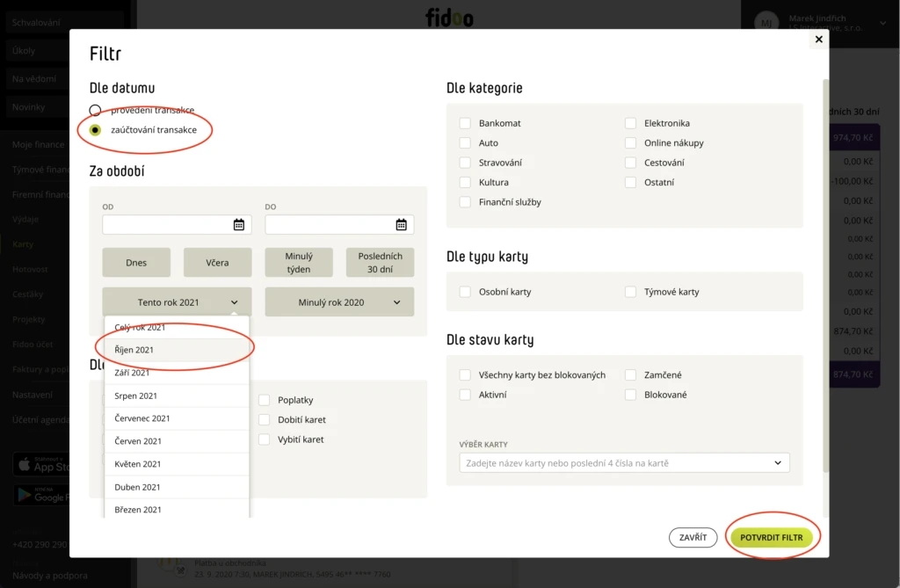Expand the Minulý rok 2020 dropdown
The image size is (900, 588).
339,302
